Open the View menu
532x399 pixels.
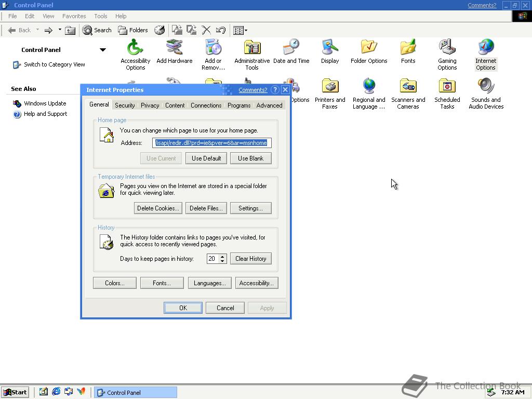[x=48, y=16]
